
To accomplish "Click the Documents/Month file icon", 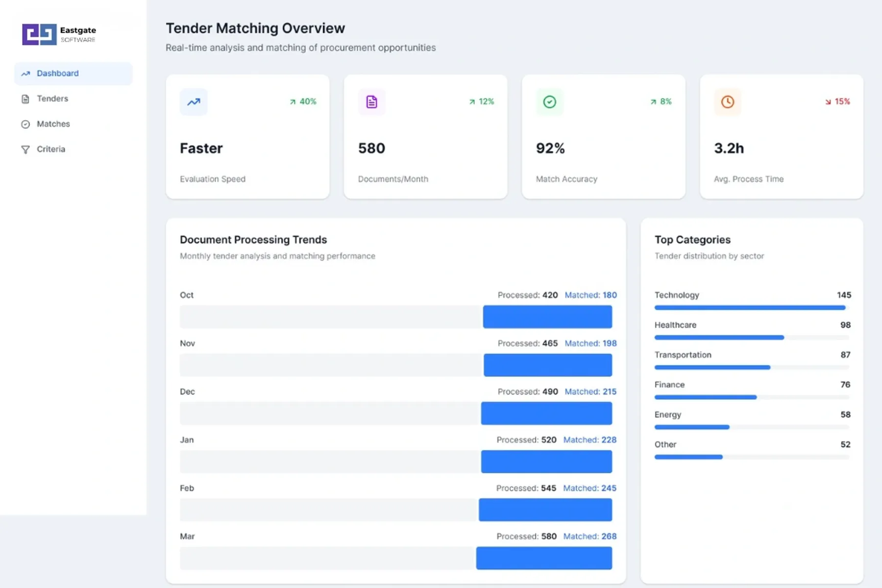I will click(x=372, y=102).
